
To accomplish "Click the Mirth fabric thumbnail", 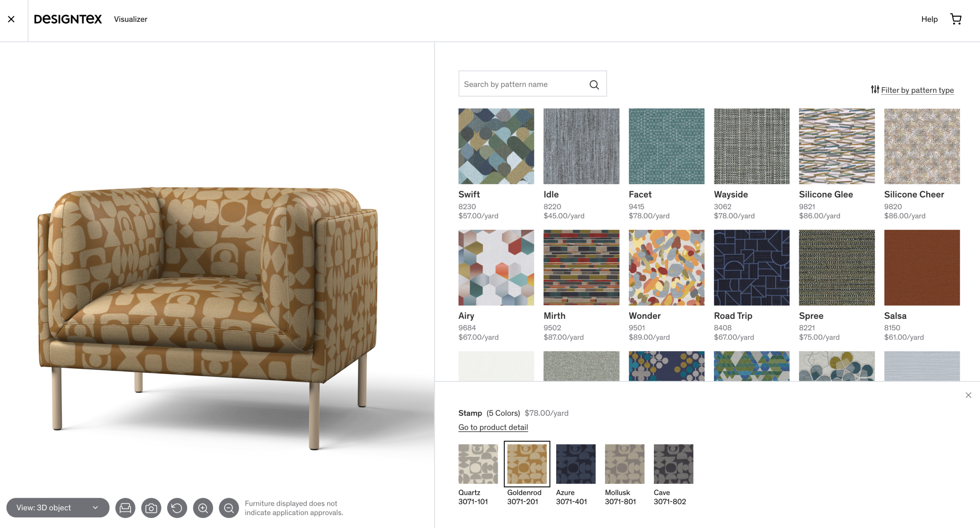I will click(x=581, y=267).
